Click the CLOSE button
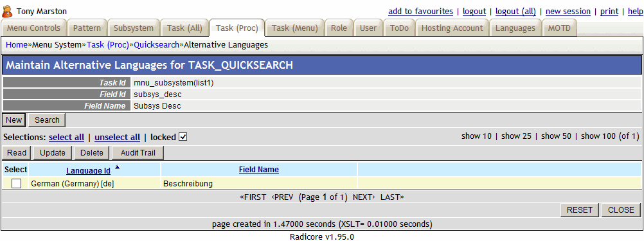Viewport: 644px width, 241px height. point(621,210)
